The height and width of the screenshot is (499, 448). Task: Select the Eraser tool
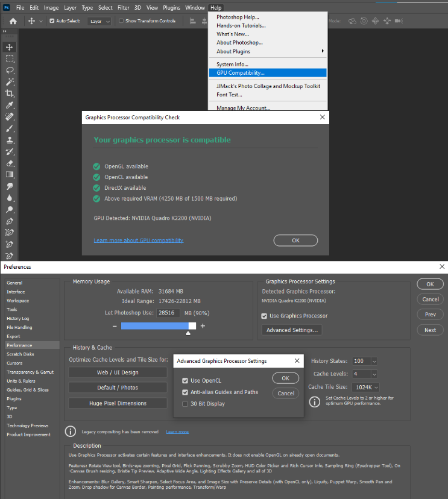pyautogui.click(x=10, y=163)
